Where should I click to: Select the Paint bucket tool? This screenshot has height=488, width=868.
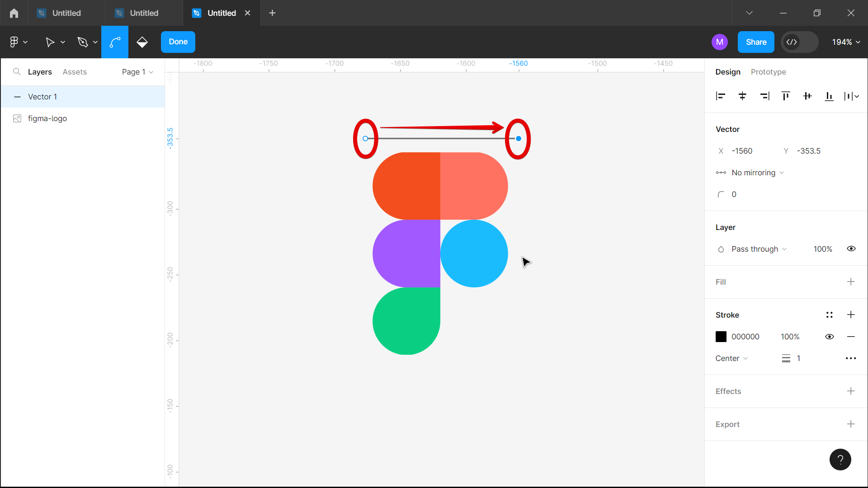coord(142,42)
